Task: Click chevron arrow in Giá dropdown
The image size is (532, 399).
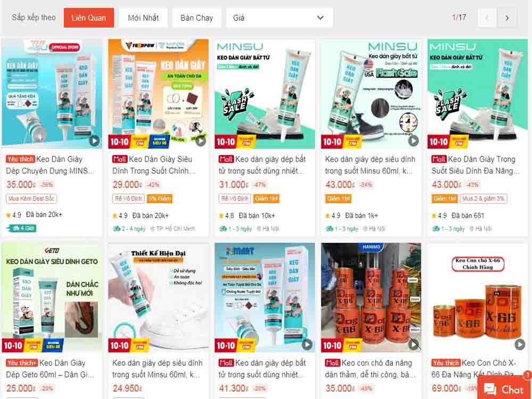Action: pos(320,18)
